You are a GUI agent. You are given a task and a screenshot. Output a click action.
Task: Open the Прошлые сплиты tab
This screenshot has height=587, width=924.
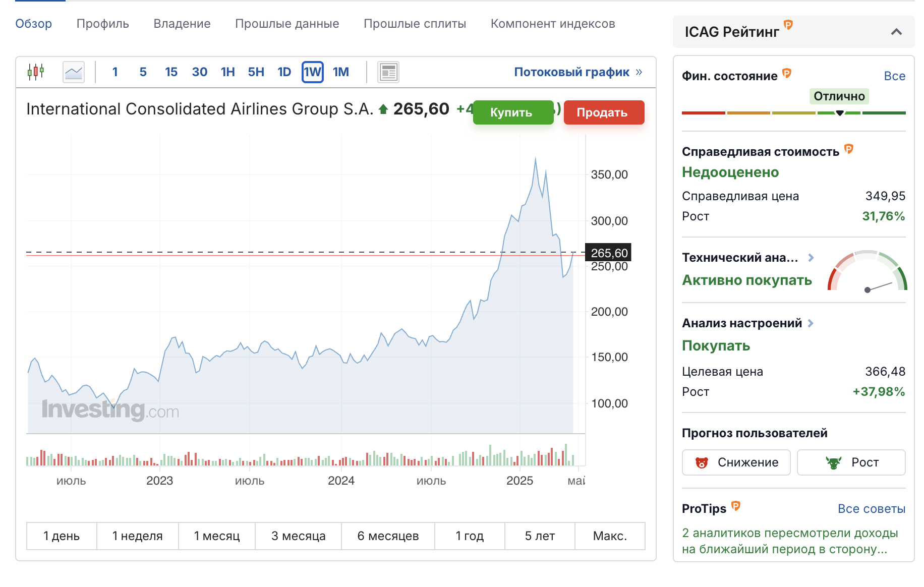415,24
